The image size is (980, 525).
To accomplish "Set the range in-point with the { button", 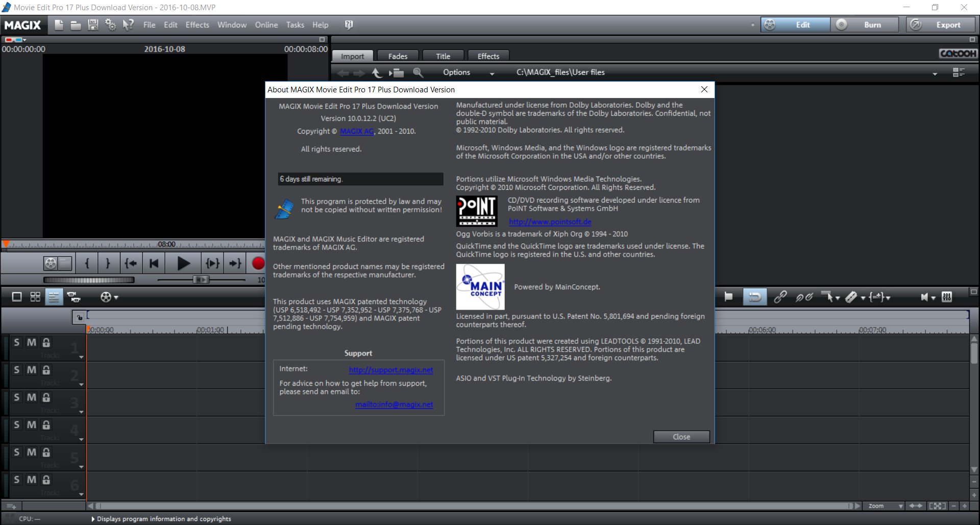I will (x=87, y=263).
